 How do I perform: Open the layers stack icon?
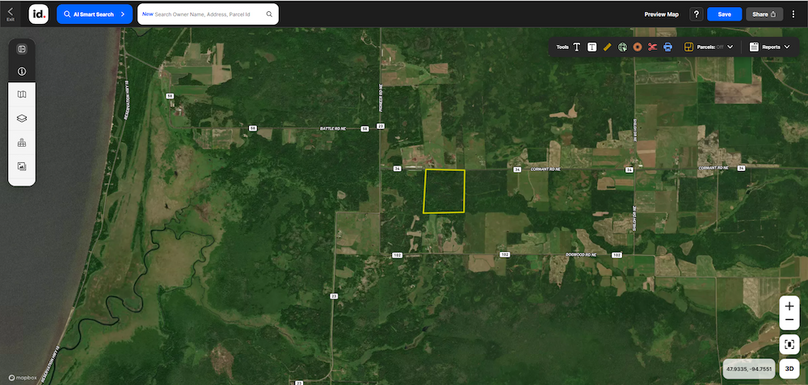pos(22,119)
